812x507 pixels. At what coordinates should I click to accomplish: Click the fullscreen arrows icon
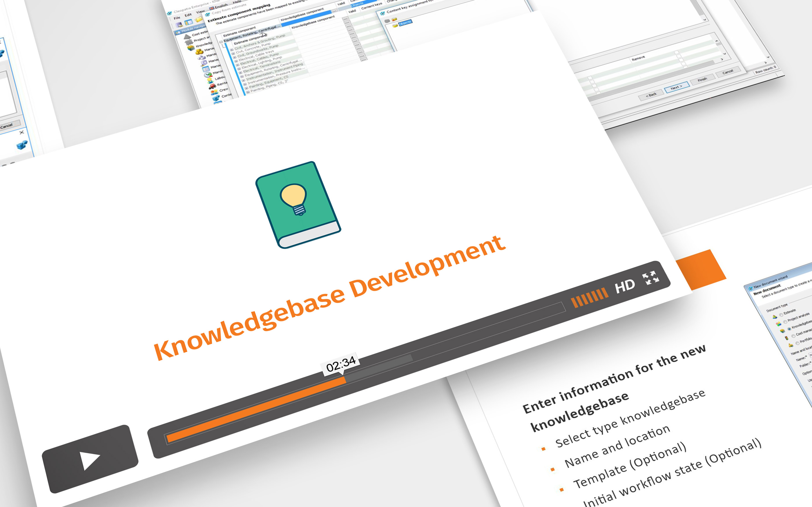pyautogui.click(x=650, y=278)
